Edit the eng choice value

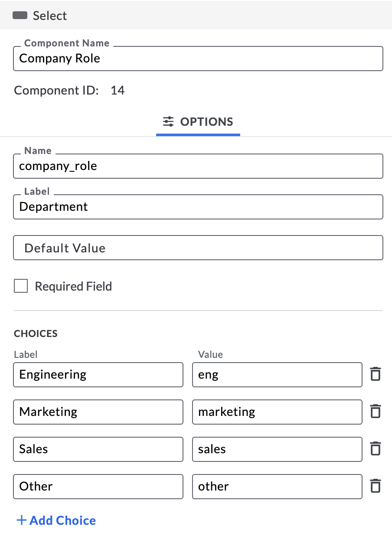click(x=277, y=375)
